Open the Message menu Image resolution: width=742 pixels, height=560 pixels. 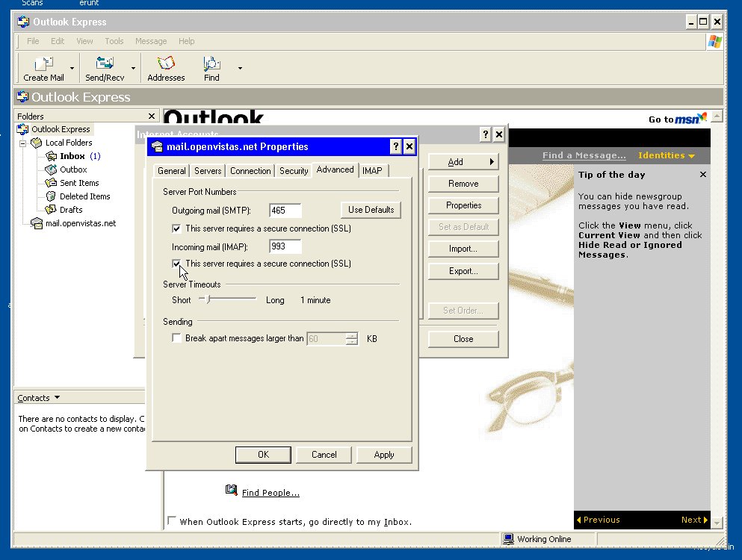pyautogui.click(x=151, y=41)
